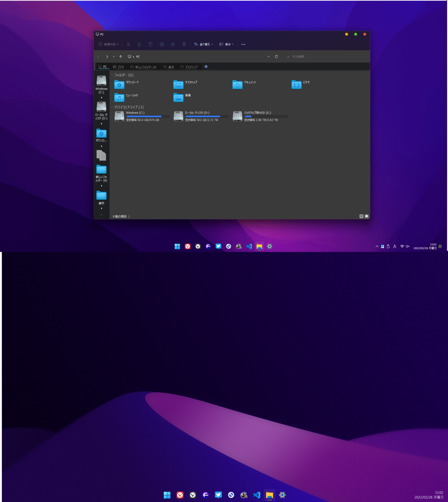This screenshot has width=448, height=502.
Task: Go forward with the right arrow button
Action: pyautogui.click(x=107, y=57)
